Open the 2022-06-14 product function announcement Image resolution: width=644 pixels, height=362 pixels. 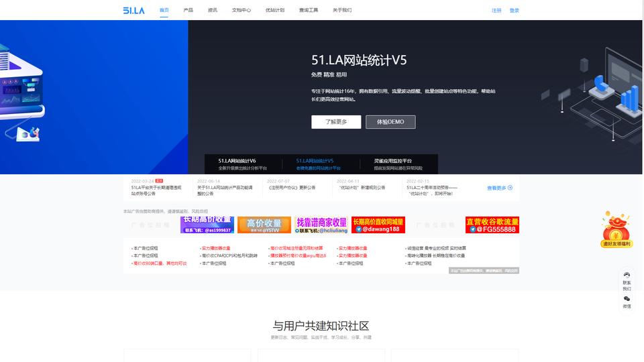pyautogui.click(x=225, y=188)
